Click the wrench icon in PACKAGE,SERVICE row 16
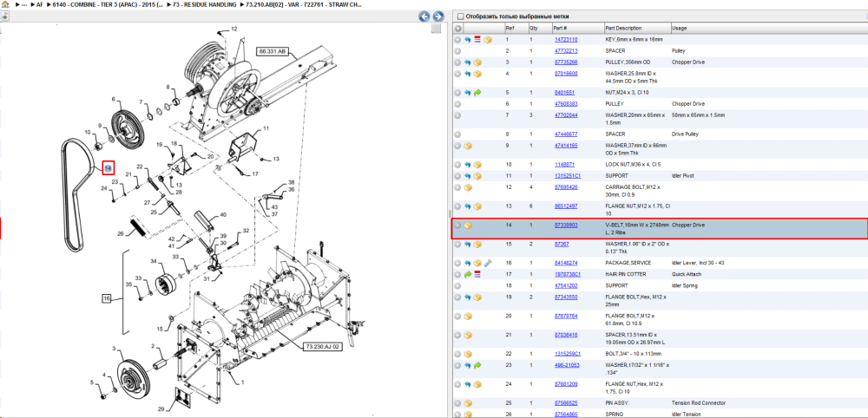 coord(487,263)
